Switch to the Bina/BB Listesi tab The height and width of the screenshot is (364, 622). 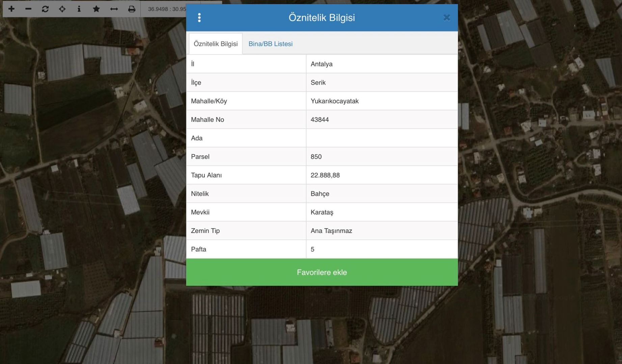270,44
